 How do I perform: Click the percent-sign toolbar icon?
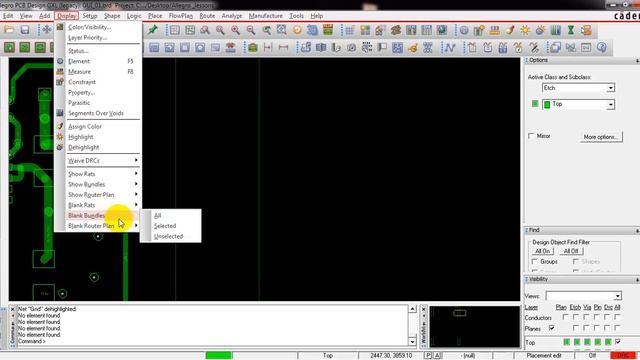click(534, 47)
